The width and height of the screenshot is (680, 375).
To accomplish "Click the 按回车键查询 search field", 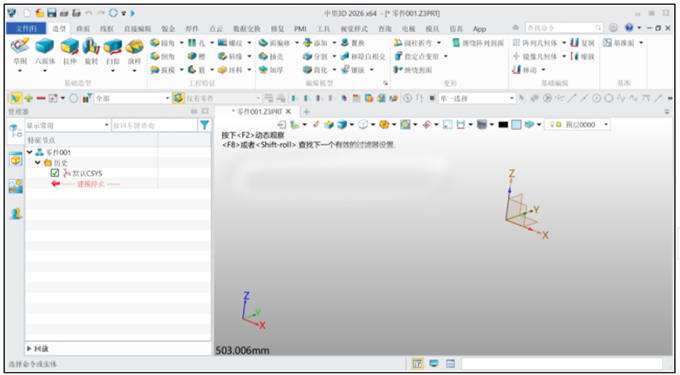I will [154, 125].
